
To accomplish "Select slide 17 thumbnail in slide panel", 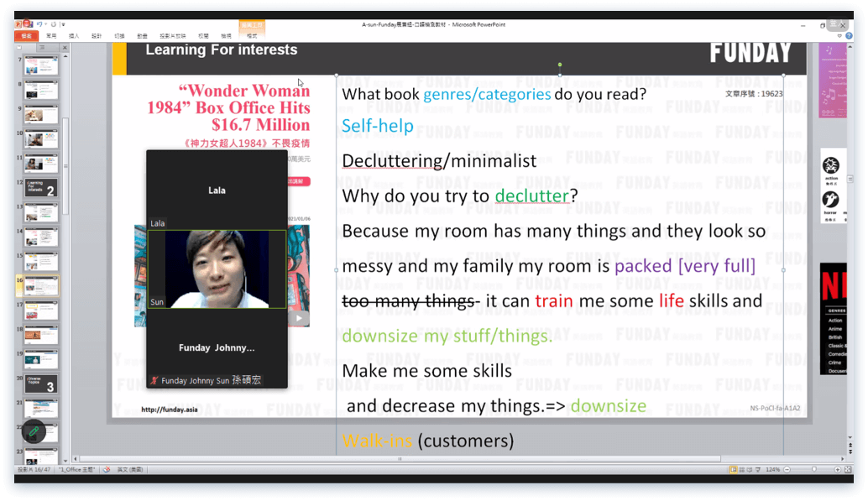I will pos(42,310).
